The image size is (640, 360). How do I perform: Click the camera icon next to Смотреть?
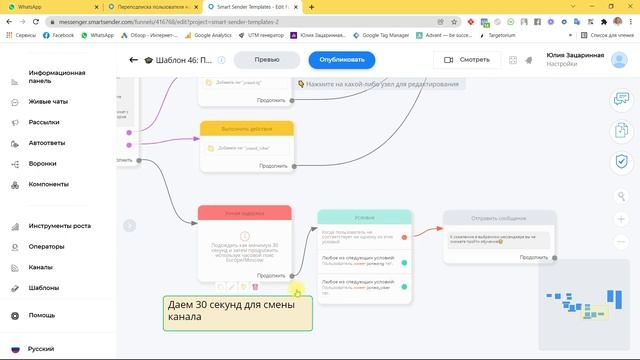point(448,60)
